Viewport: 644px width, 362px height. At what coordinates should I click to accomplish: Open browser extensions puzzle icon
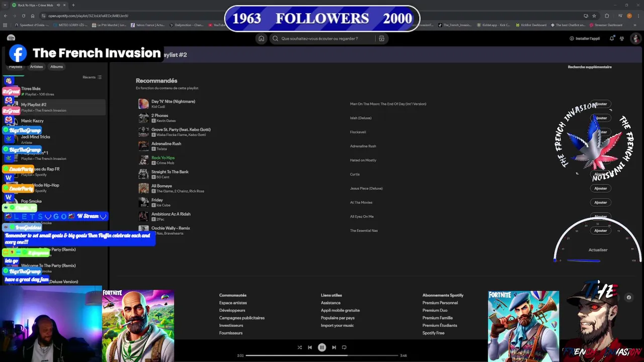(607, 16)
